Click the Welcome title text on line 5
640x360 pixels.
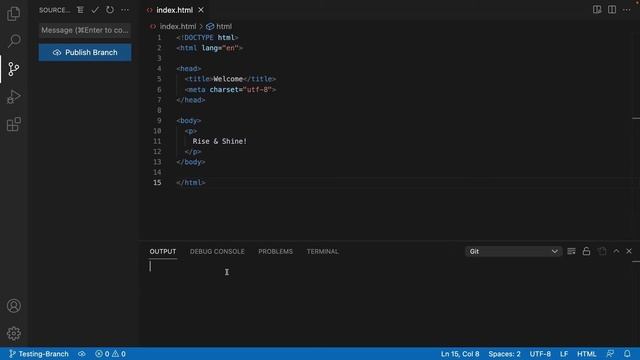click(228, 79)
